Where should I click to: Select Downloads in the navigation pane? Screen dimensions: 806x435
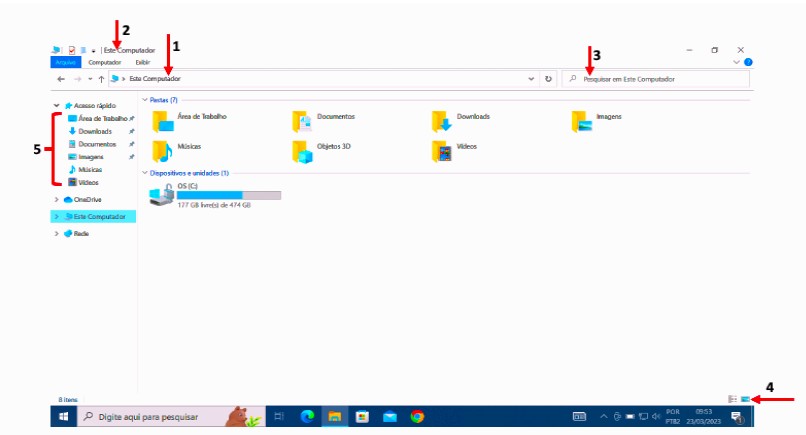click(x=95, y=131)
